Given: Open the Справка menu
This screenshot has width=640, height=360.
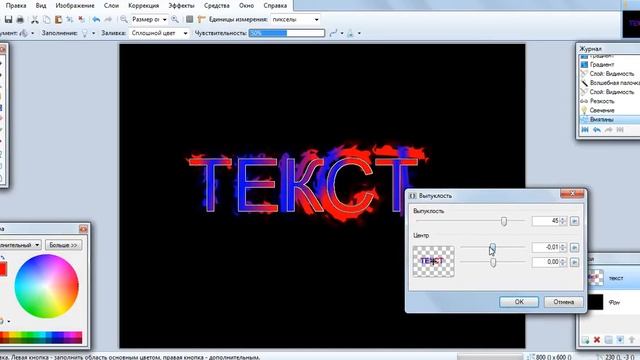Looking at the screenshot, I should pyautogui.click(x=275, y=6).
